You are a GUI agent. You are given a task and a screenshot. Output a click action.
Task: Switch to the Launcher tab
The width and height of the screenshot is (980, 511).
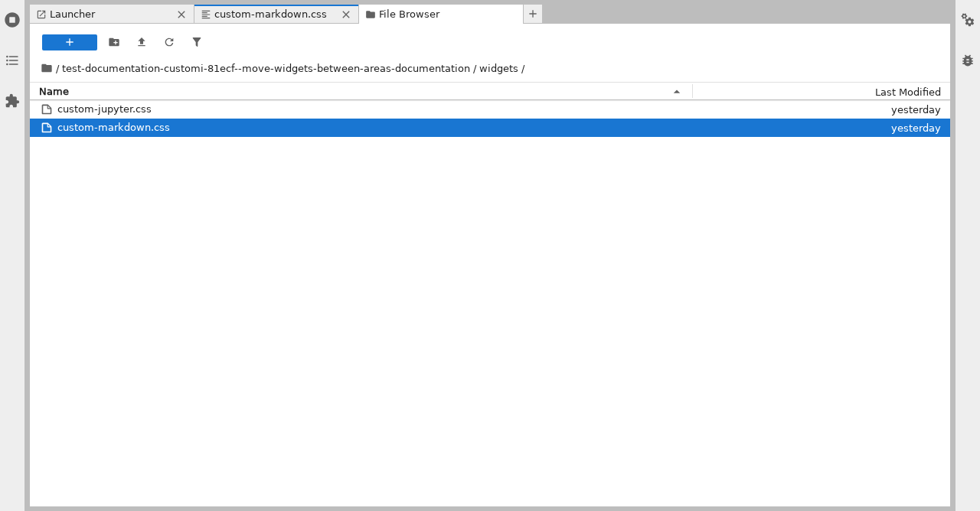[112, 15]
